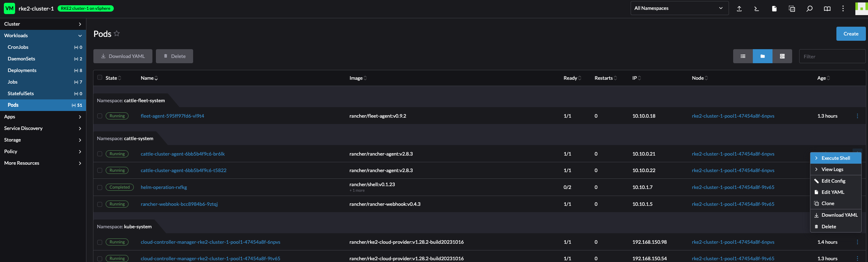The width and height of the screenshot is (868, 262).
Task: Toggle the select-all pods checkbox
Action: [100, 77]
